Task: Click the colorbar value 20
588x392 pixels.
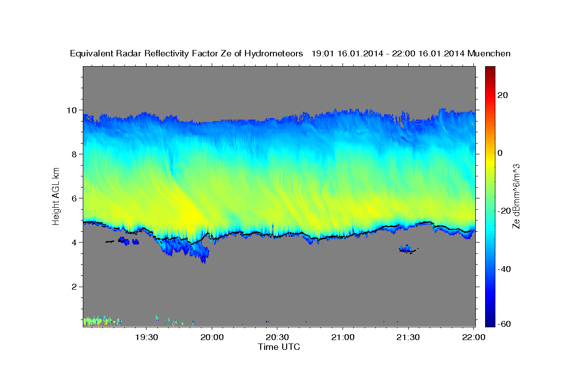Action: 504,95
